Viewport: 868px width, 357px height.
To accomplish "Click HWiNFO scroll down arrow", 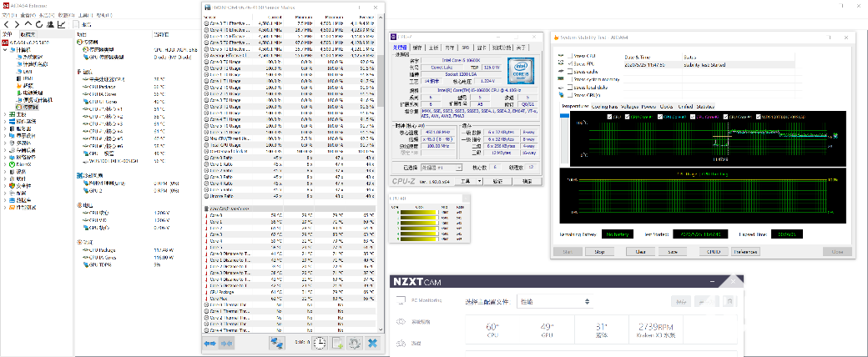I will tap(379, 329).
